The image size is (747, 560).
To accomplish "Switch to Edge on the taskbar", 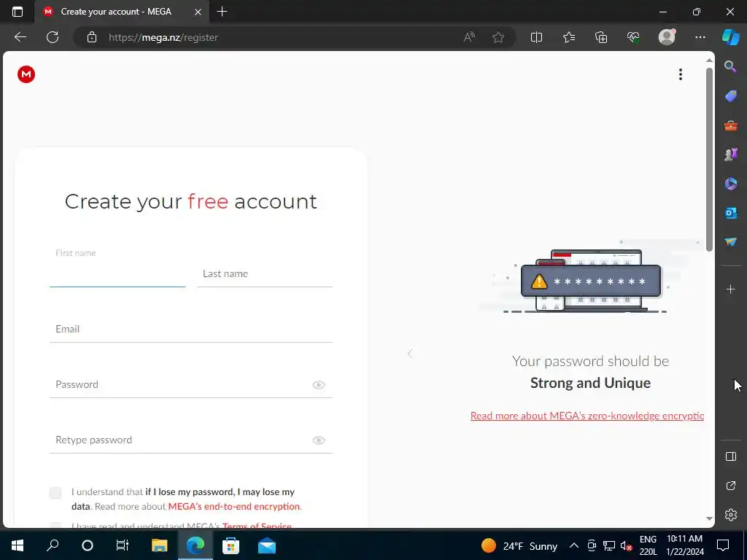I will 196,545.
